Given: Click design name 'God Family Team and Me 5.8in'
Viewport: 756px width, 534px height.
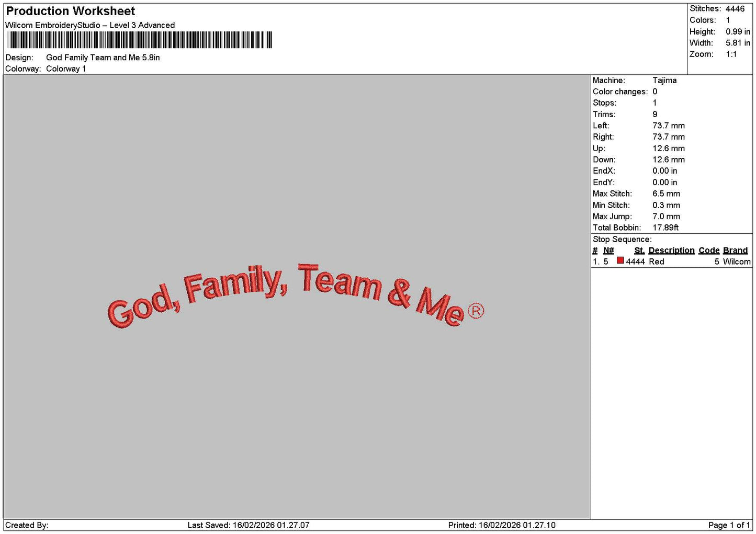Looking at the screenshot, I should click(103, 58).
